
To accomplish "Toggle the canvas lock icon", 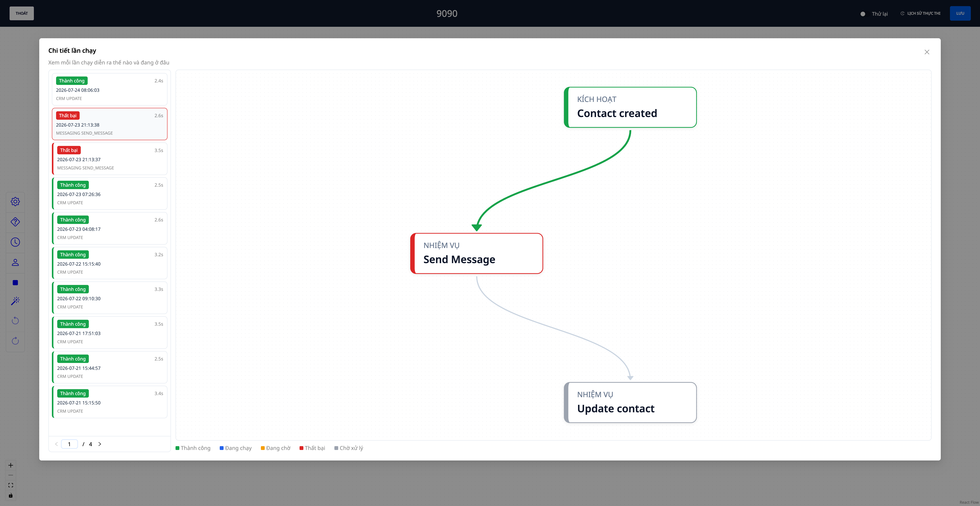I will tap(11, 495).
